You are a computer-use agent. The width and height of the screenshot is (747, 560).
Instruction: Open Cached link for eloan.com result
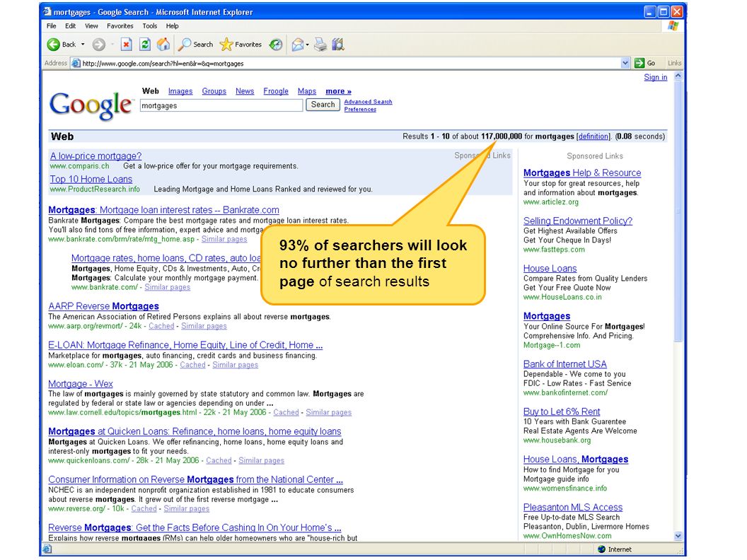pyautogui.click(x=192, y=365)
